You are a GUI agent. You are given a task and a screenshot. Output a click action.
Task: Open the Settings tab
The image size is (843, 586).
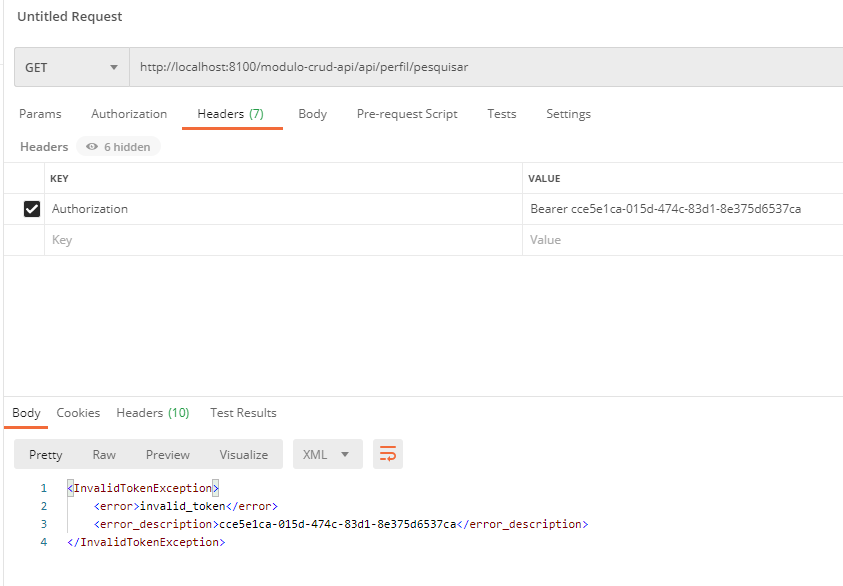pos(568,114)
